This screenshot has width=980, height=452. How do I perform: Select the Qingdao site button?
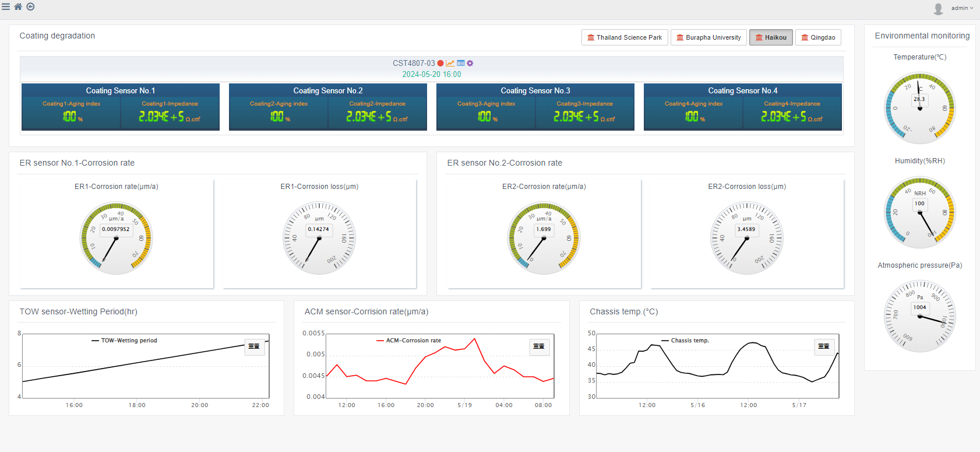coord(818,37)
